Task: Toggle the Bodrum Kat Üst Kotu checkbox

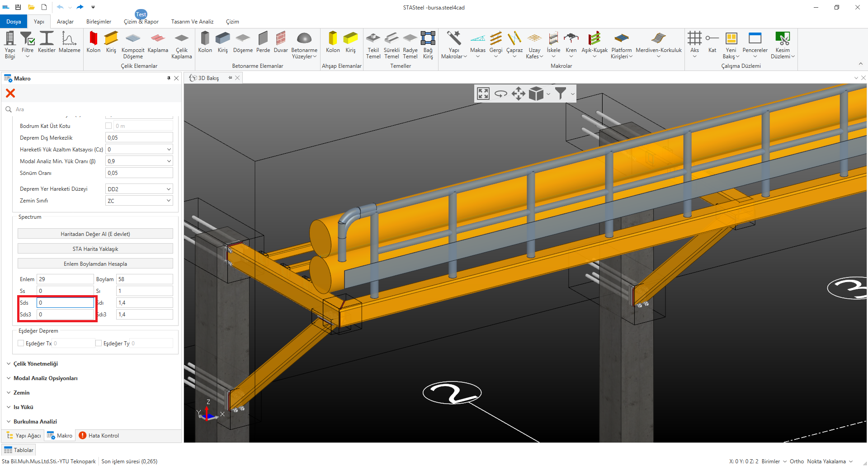Action: [x=108, y=126]
